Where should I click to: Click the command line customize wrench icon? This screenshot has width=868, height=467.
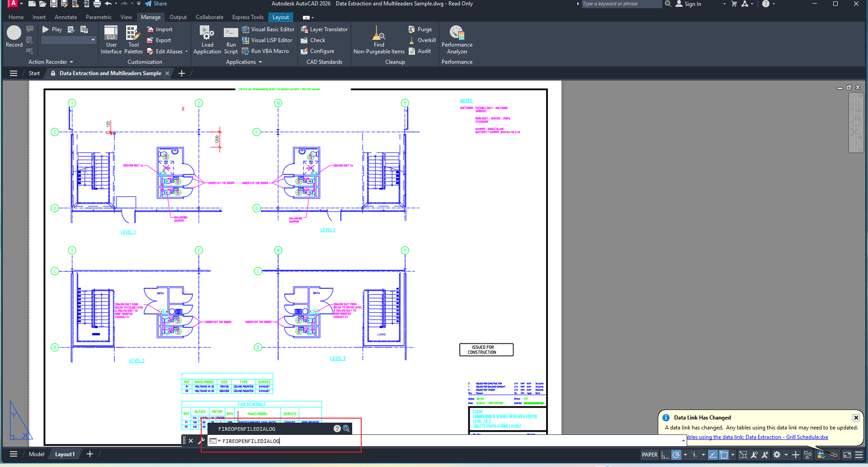[202, 441]
